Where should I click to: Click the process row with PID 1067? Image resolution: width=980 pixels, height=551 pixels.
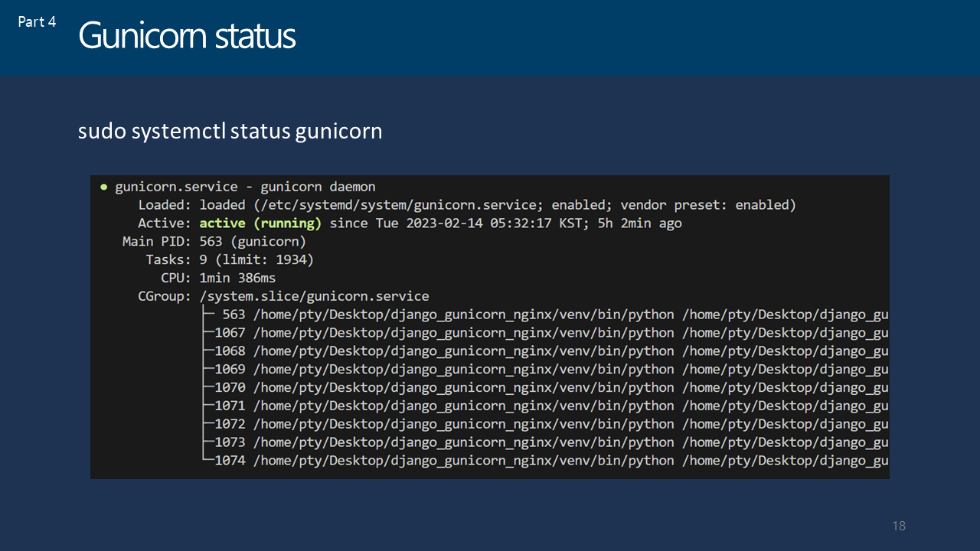pyautogui.click(x=546, y=333)
